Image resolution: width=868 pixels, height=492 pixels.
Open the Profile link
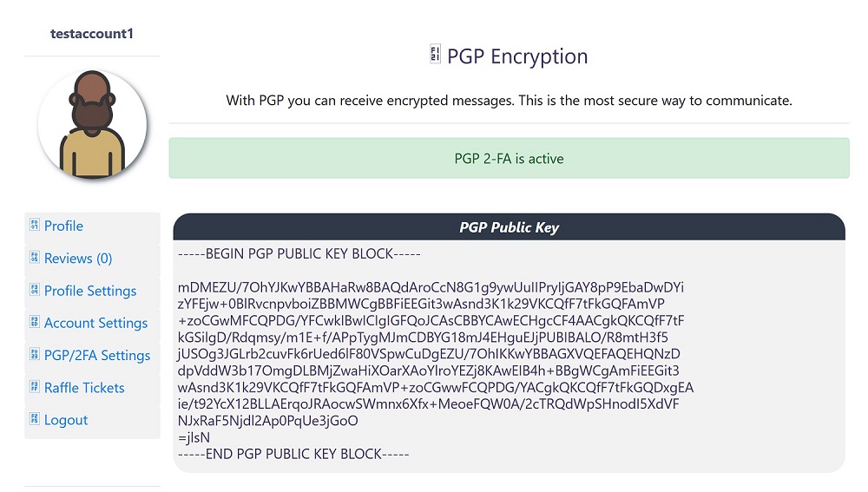tap(64, 226)
